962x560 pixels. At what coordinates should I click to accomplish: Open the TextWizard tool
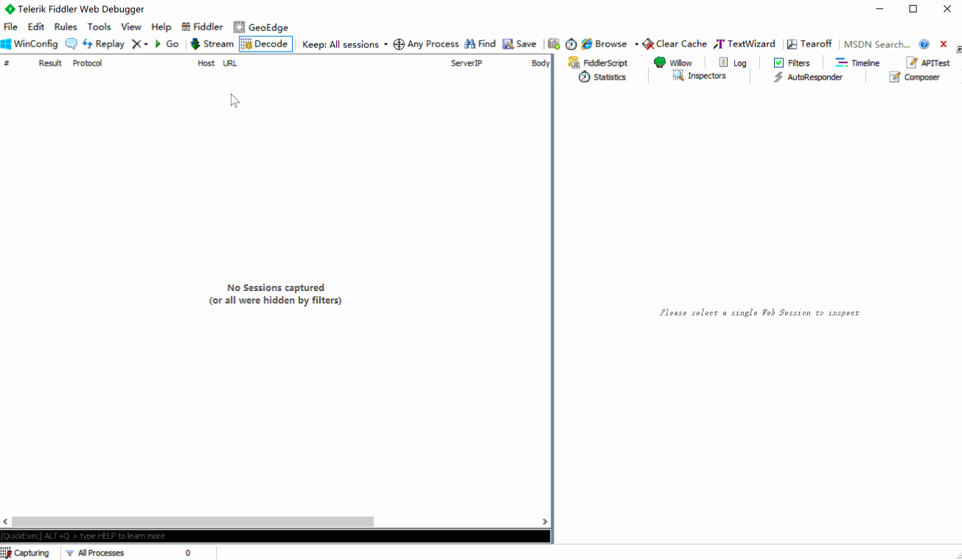click(x=745, y=44)
